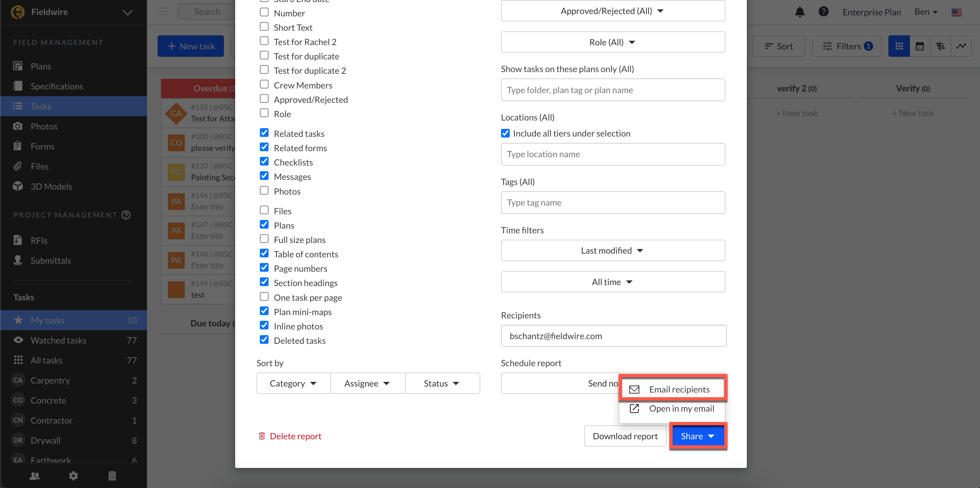Open the Last modified time filter dropdown

pos(613,250)
